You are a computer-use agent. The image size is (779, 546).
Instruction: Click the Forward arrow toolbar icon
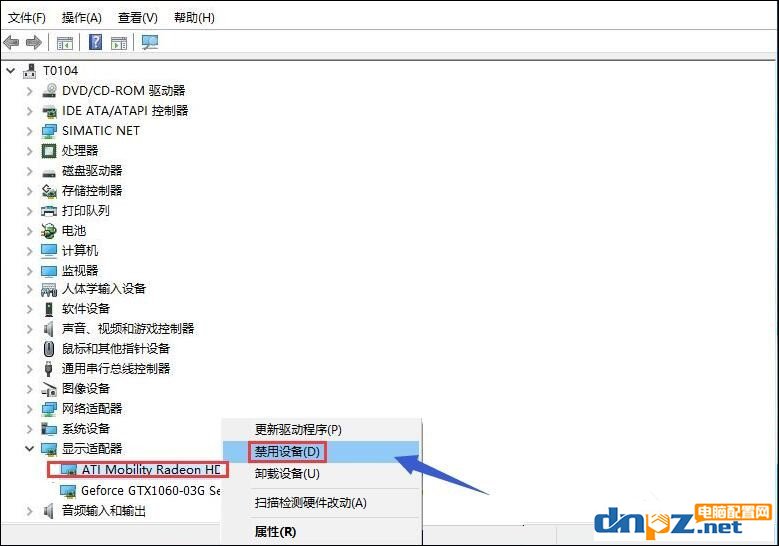coord(34,43)
